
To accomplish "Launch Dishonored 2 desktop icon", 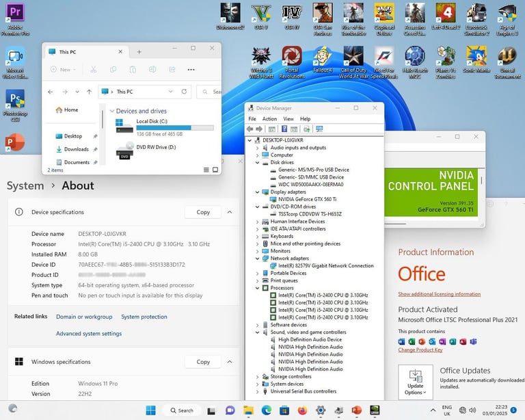I will pos(230,16).
